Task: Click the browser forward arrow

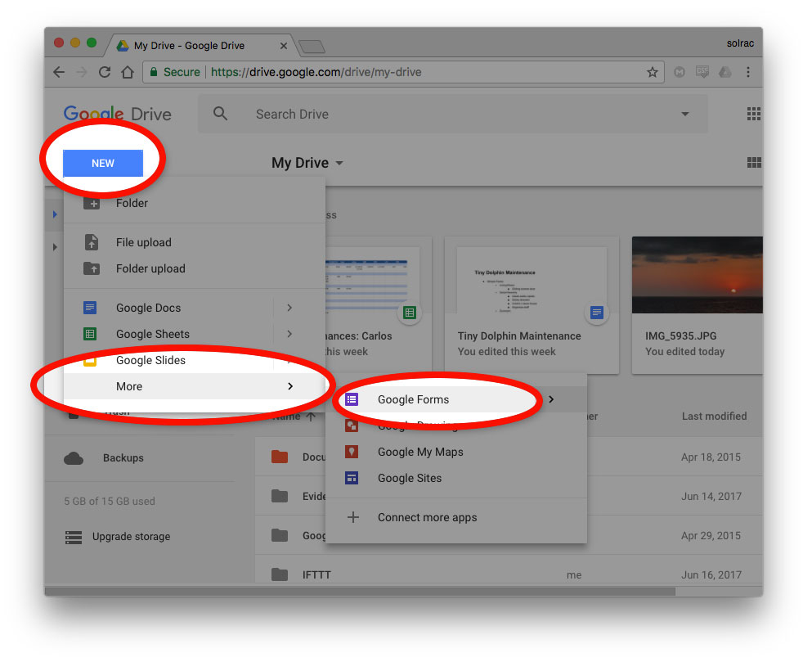Action: click(x=82, y=72)
